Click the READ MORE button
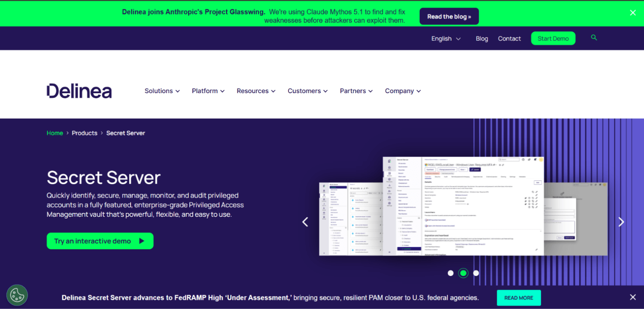Image resolution: width=644 pixels, height=309 pixels. (x=519, y=298)
